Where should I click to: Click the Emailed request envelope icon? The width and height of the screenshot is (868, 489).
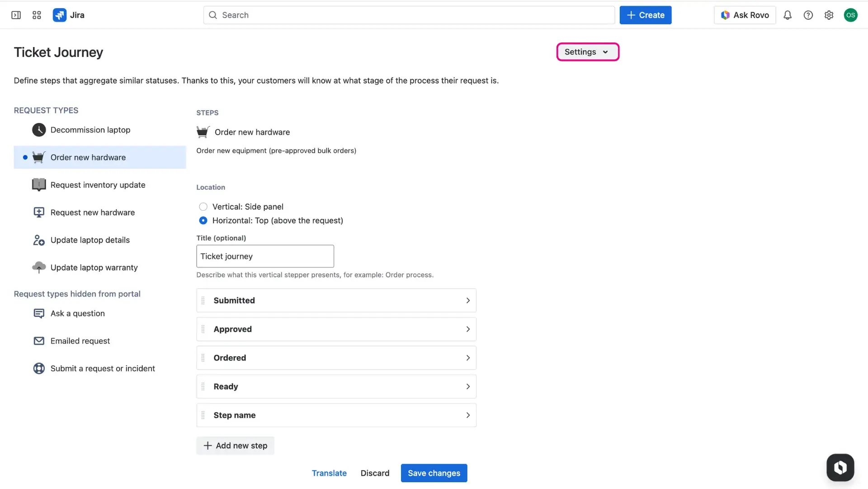(39, 341)
